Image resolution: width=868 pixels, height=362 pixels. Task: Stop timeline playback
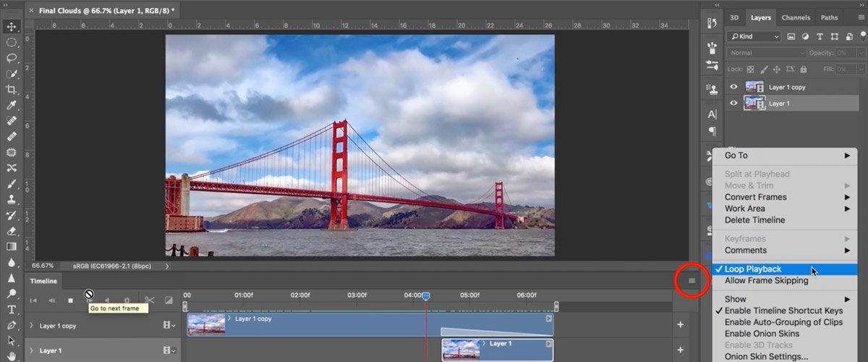70,300
